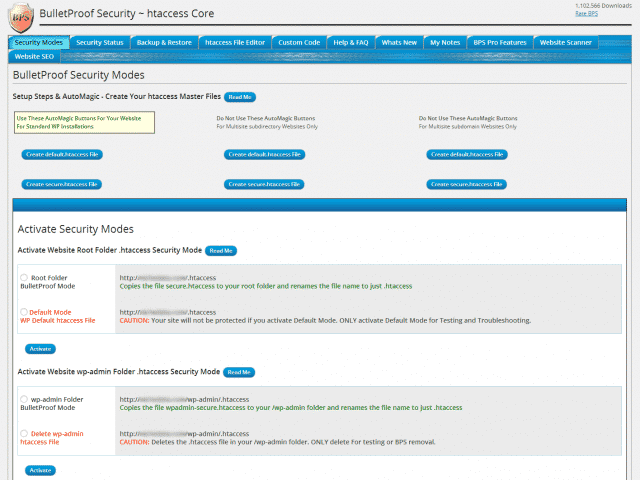Open Read Me for wp-admin Folder mode

pos(239,372)
